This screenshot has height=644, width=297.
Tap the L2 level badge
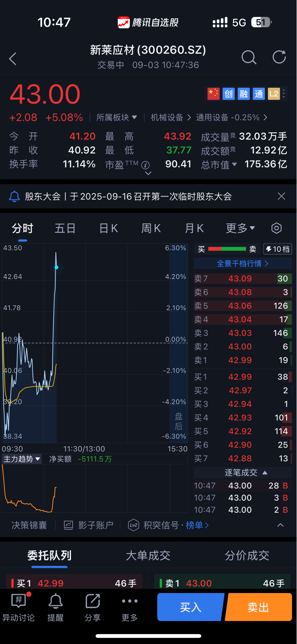[273, 94]
